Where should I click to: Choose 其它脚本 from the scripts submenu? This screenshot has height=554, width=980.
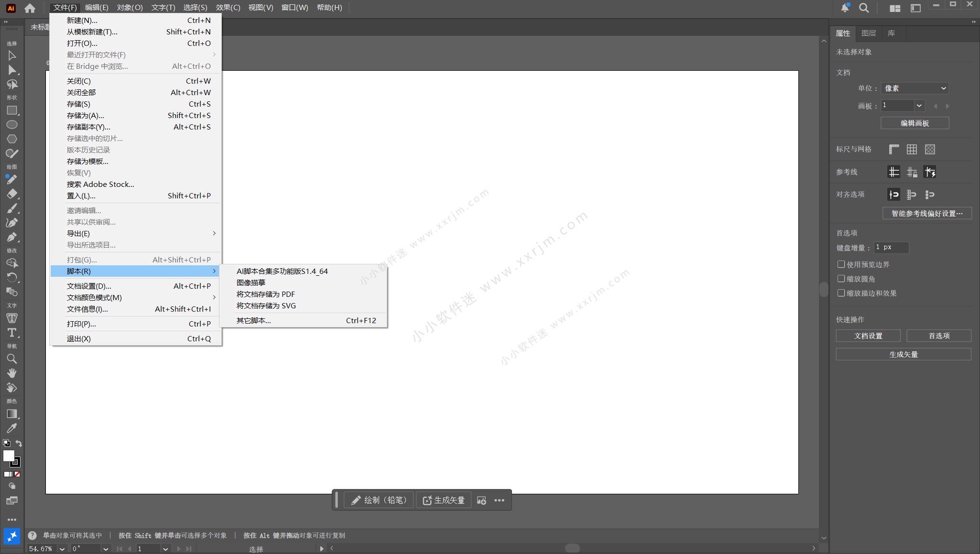tap(254, 321)
